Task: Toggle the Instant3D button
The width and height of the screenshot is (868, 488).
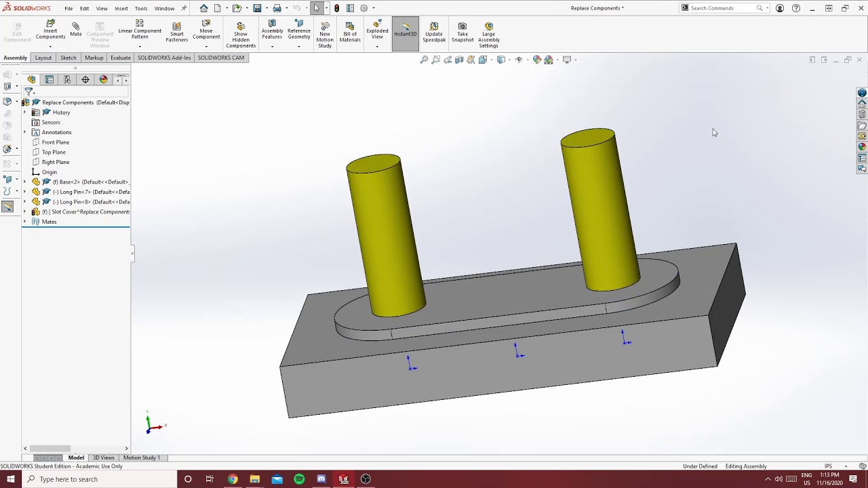Action: coord(406,33)
